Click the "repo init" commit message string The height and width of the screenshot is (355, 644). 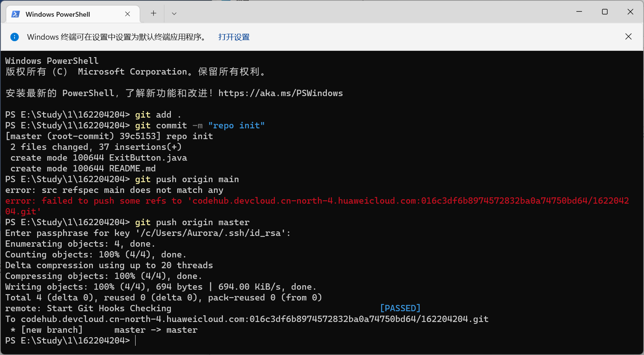[236, 125]
